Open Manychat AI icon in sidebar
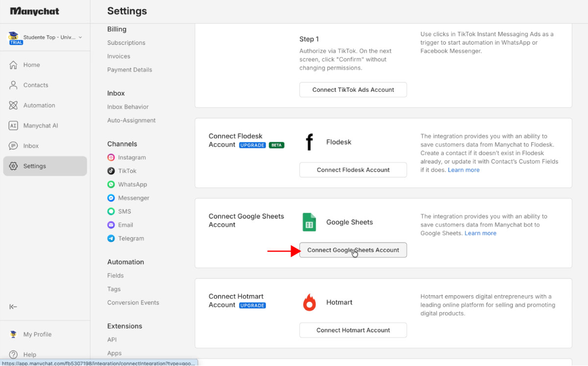This screenshot has height=366, width=588. (14, 126)
